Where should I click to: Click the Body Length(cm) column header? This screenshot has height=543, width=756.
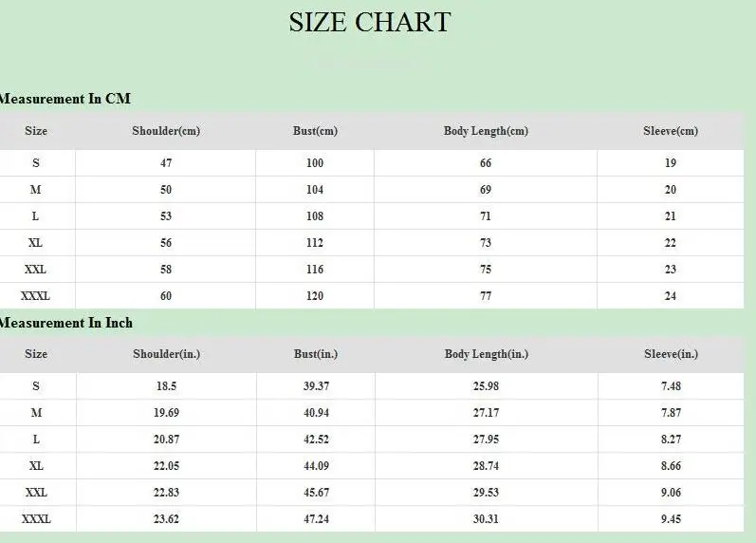486,131
